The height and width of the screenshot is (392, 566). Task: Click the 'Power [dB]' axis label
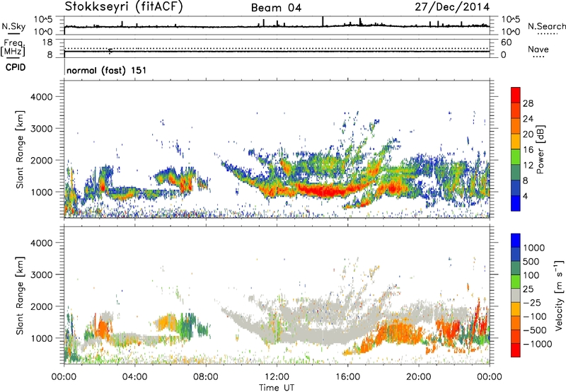pyautogui.click(x=540, y=149)
